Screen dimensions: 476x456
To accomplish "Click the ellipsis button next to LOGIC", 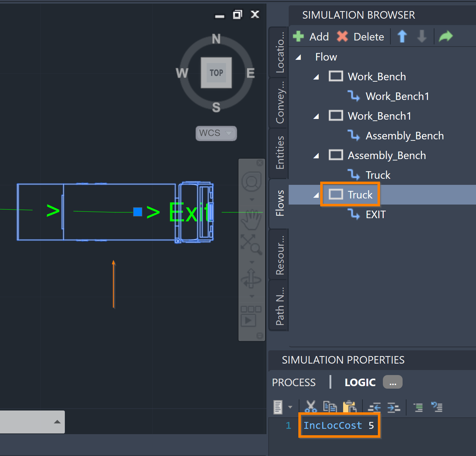I will click(x=393, y=382).
